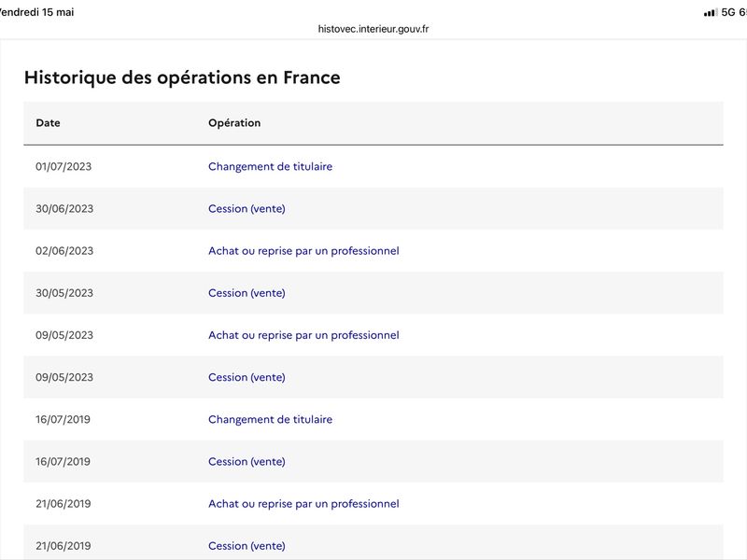The height and width of the screenshot is (560, 747).
Task: Click the Historique des opérations en France heading
Action: pos(182,77)
